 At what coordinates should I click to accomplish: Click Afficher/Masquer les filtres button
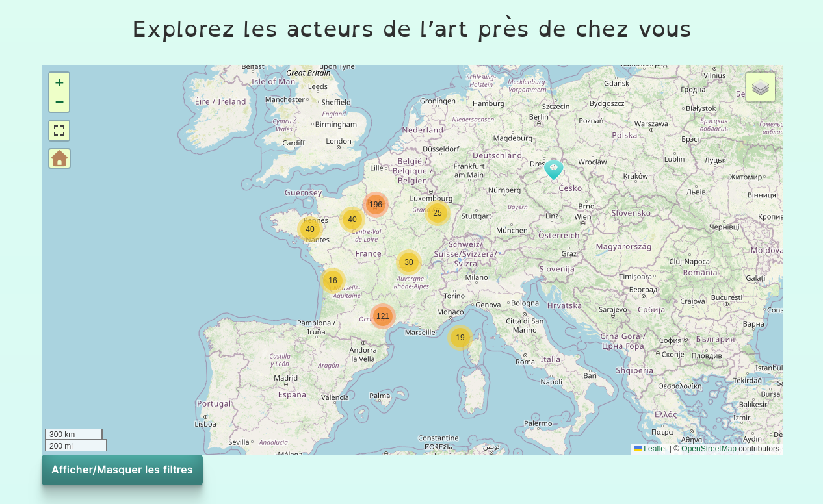coord(122,470)
